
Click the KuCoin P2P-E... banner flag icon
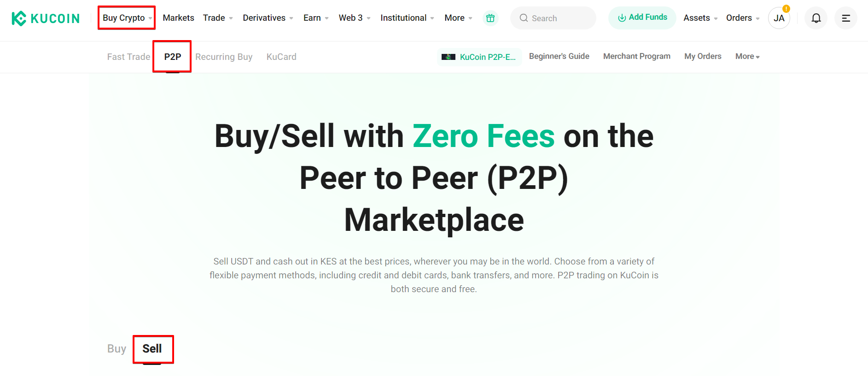point(449,57)
